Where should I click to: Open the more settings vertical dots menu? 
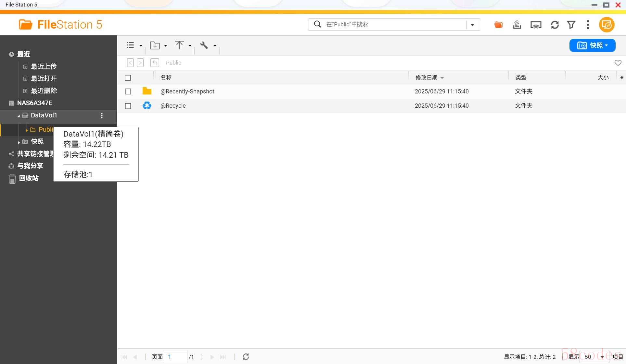588,25
